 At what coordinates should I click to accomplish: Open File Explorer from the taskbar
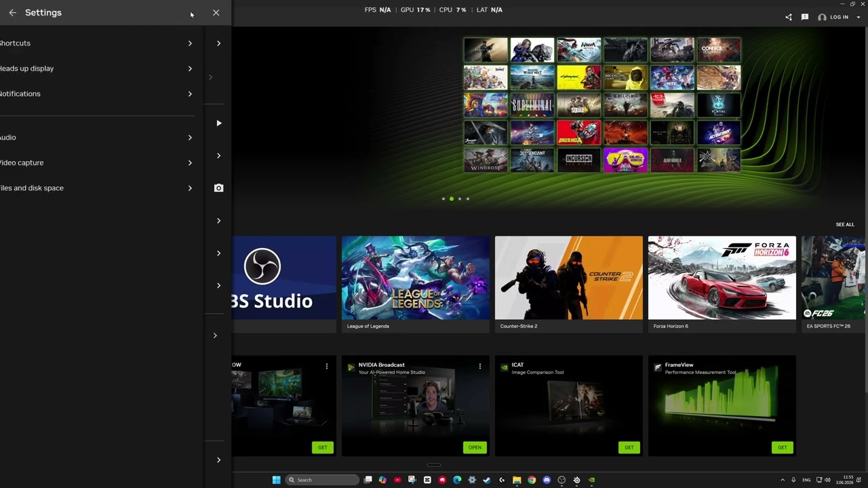(x=517, y=480)
